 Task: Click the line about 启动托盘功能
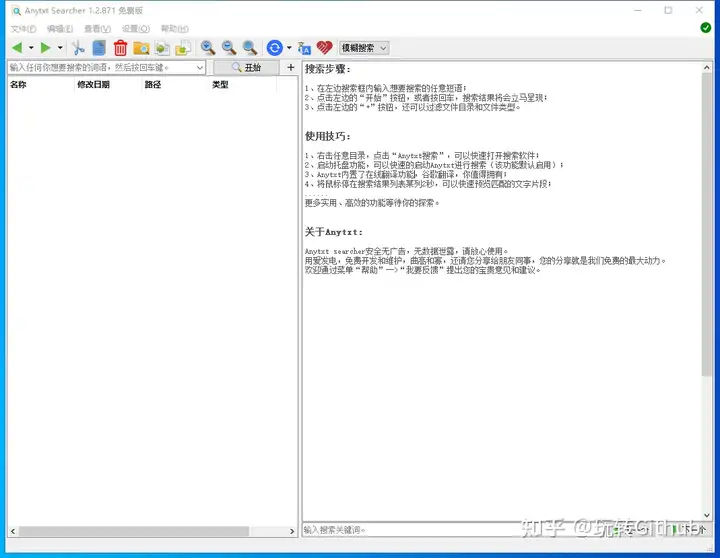coord(434,164)
